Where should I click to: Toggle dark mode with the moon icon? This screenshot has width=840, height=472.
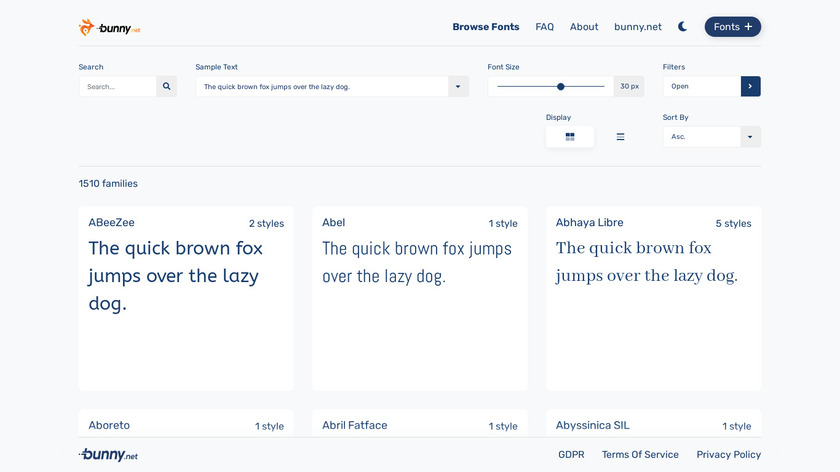coord(682,27)
